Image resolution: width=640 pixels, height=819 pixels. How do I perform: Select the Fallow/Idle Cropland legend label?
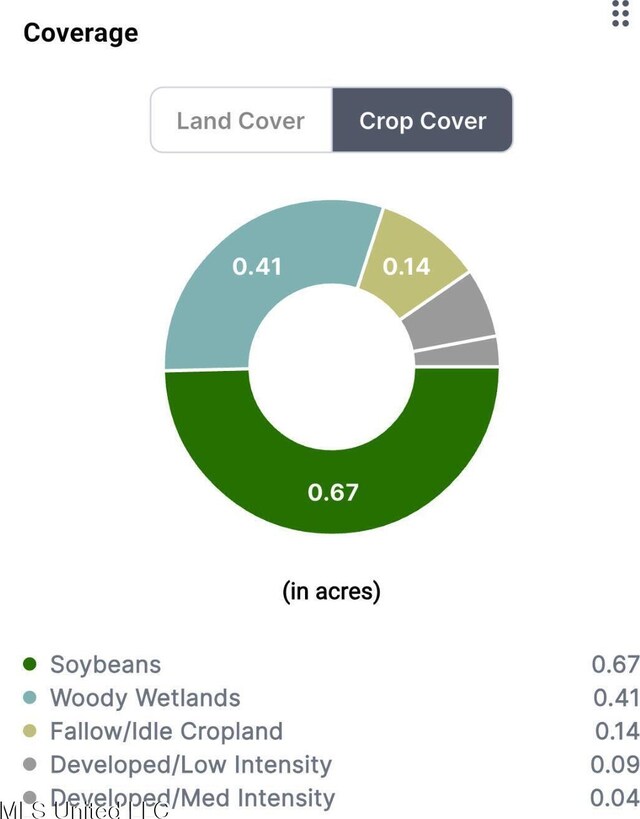tap(166, 732)
